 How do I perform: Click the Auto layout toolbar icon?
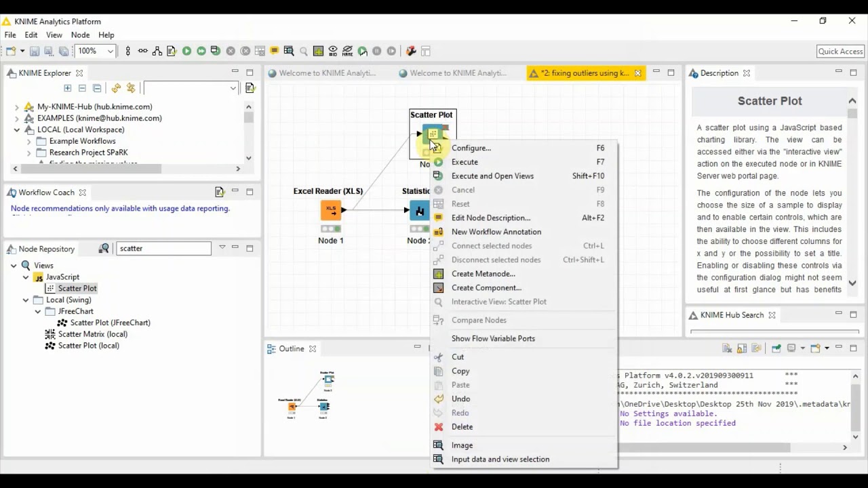[157, 51]
